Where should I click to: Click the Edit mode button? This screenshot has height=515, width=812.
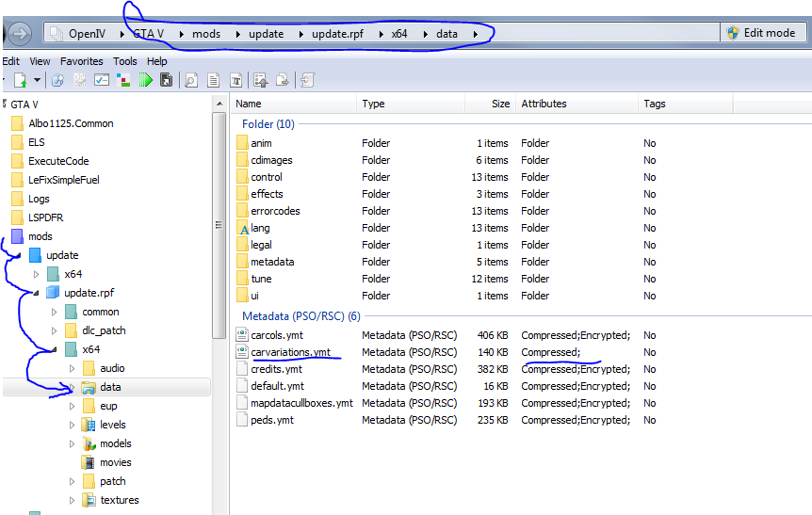[761, 33]
